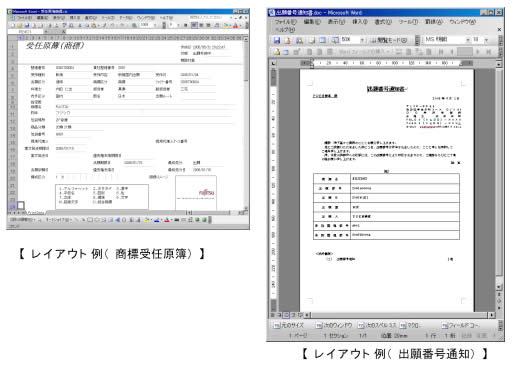Click the 受任原簿(商標) title cell in Excel
515x365 pixels.
(x=55, y=46)
